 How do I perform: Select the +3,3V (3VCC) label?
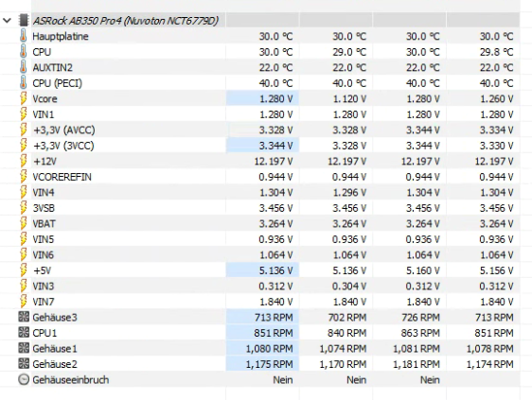coord(63,146)
